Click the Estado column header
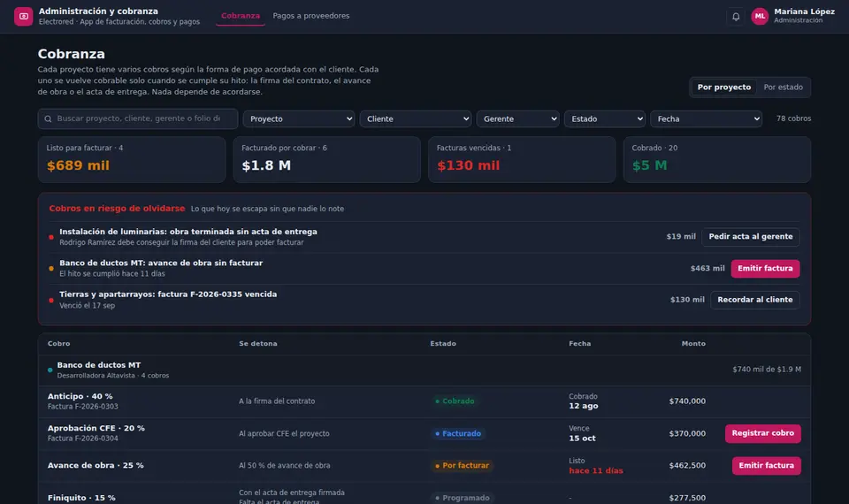This screenshot has width=849, height=504. (443, 344)
